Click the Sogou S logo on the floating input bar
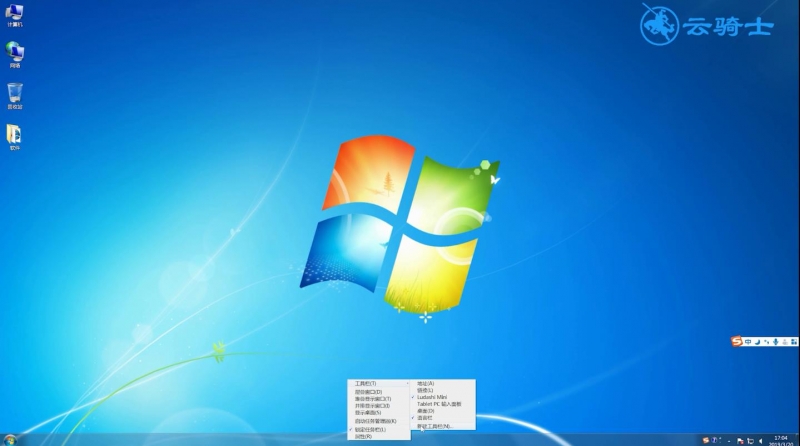 pyautogui.click(x=736, y=341)
